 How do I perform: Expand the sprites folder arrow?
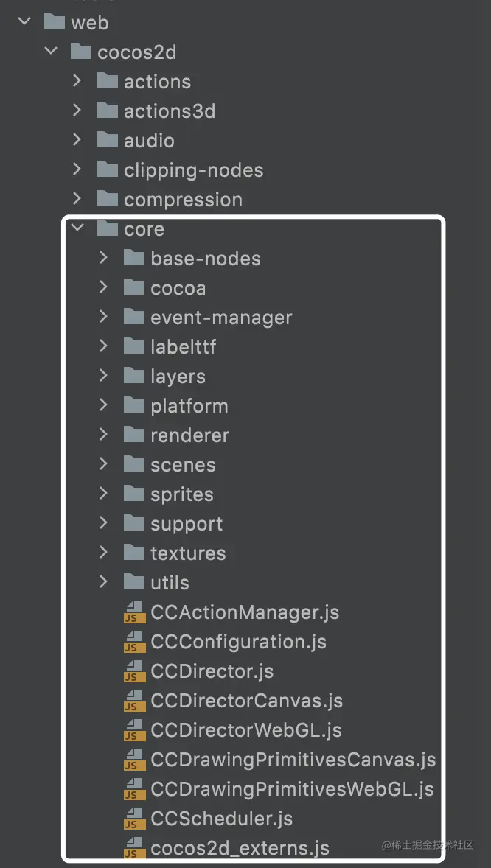point(104,493)
